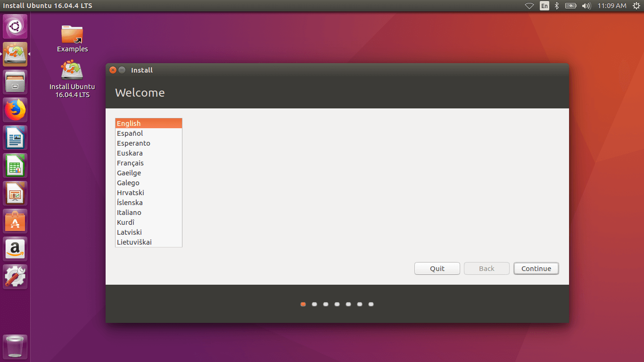
Task: Start LibreOffice Impress from the dock
Action: click(x=15, y=193)
